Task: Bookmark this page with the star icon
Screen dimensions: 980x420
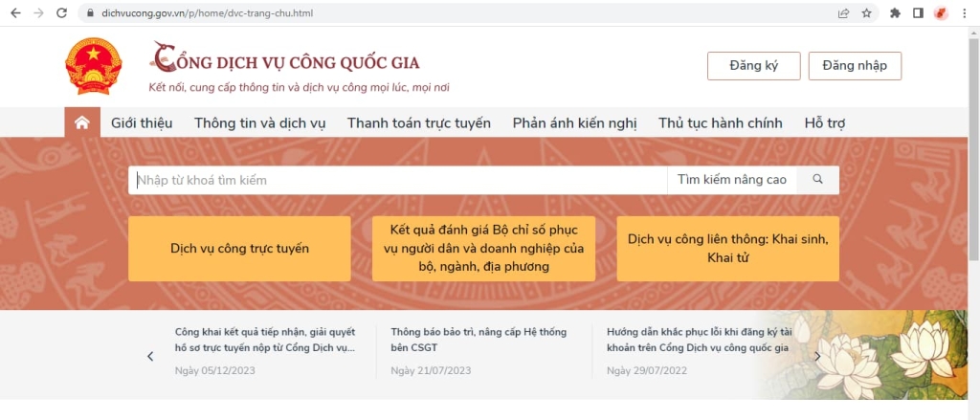Action: (866, 13)
